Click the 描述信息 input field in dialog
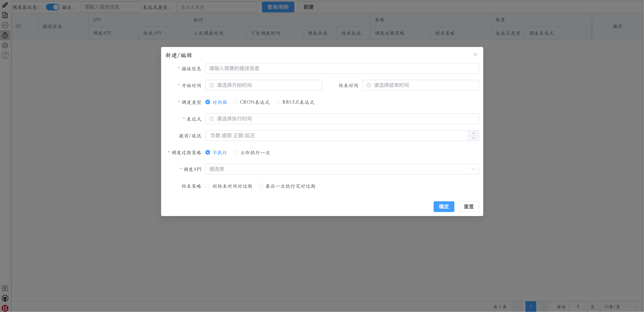 coord(342,68)
